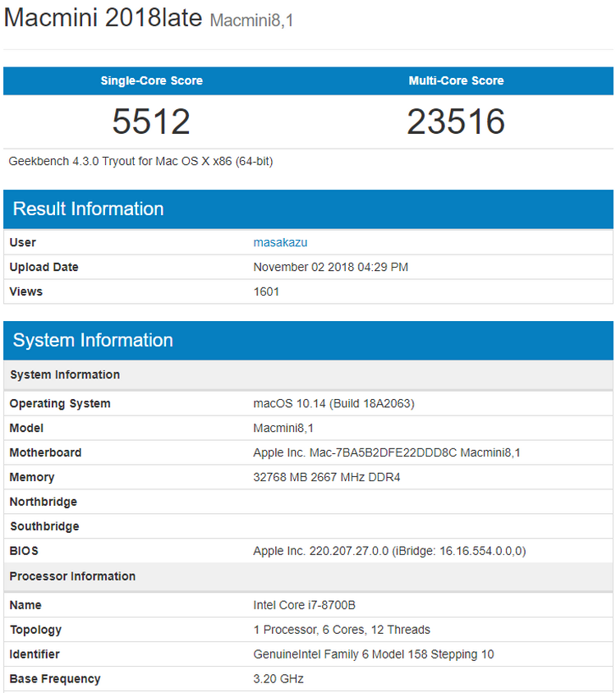This screenshot has width=616, height=693.
Task: Click the Base Frequency row label
Action: [x=55, y=679]
